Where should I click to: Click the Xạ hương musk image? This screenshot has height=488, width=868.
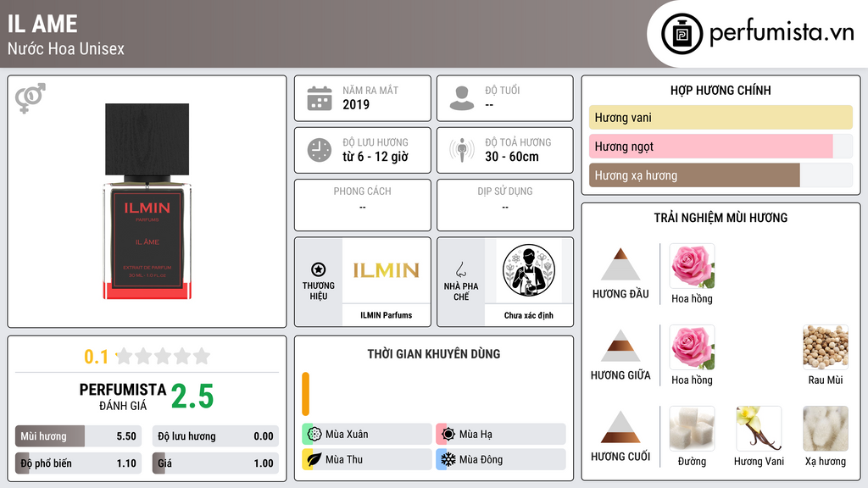point(826,429)
